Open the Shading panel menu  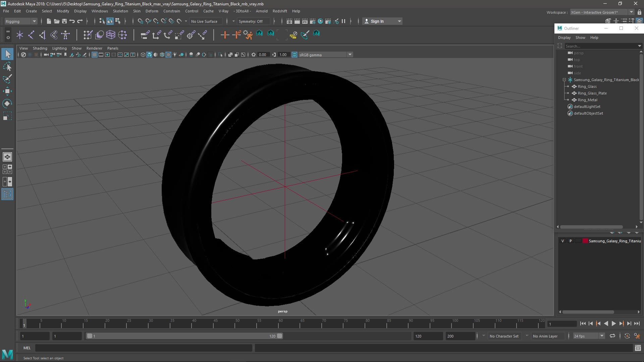click(x=40, y=48)
